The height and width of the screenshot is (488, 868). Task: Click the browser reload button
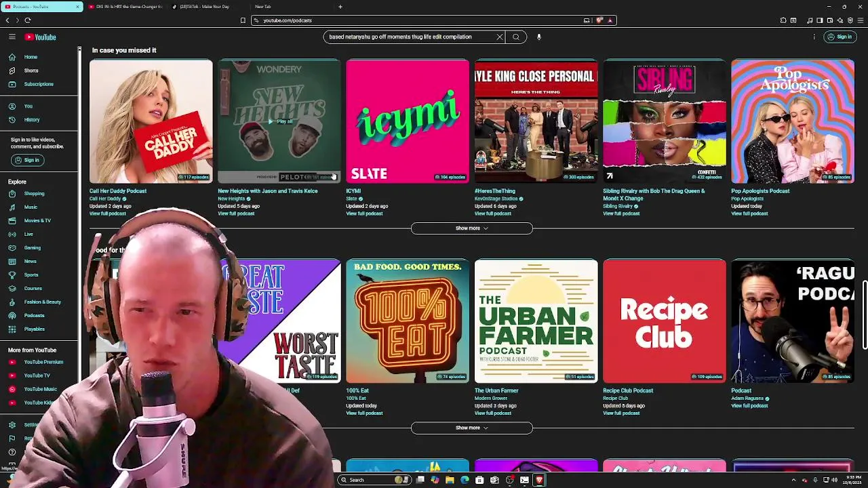coord(28,20)
